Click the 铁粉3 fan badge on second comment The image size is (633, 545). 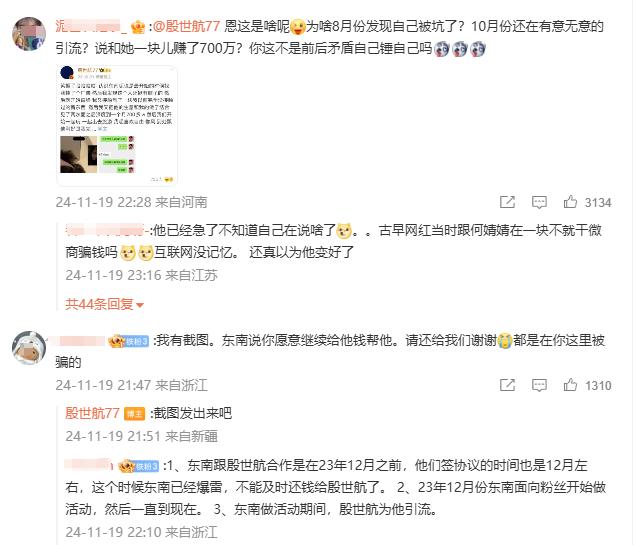click(137, 342)
